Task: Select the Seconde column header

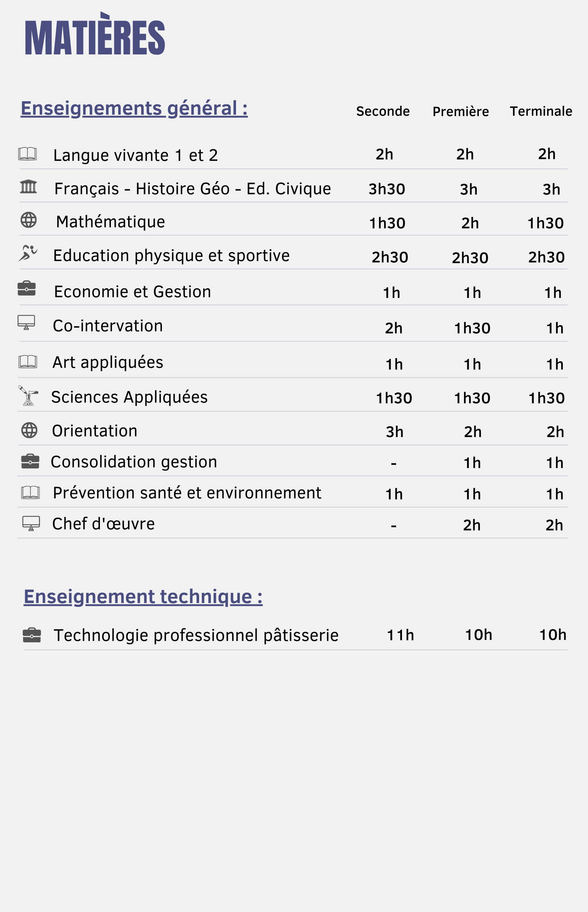Action: click(x=383, y=112)
